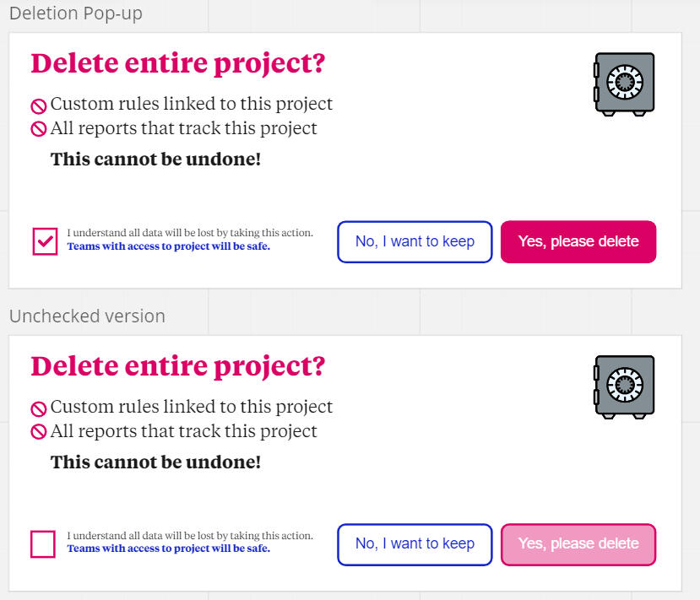Screen dimensions: 700x600
Task: Click 'This cannot be undone!' text in Deletion Pop-up
Action: pos(156,159)
